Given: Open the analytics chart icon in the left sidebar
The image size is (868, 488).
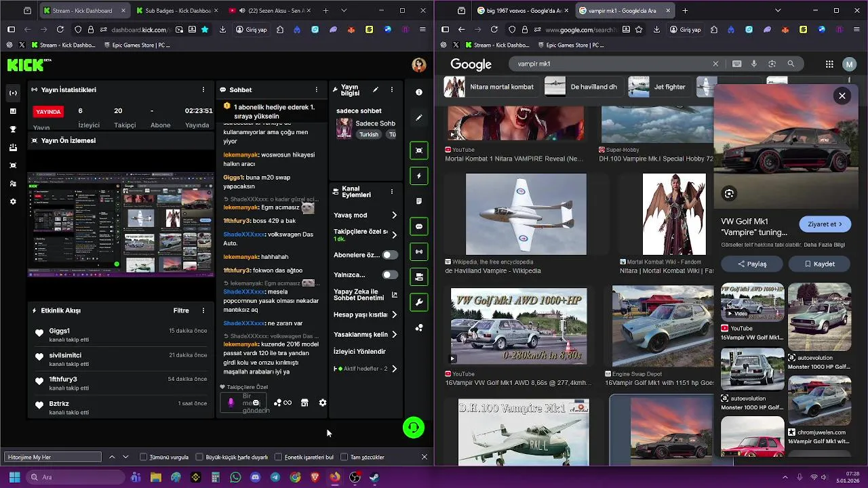Looking at the screenshot, I should point(13,111).
